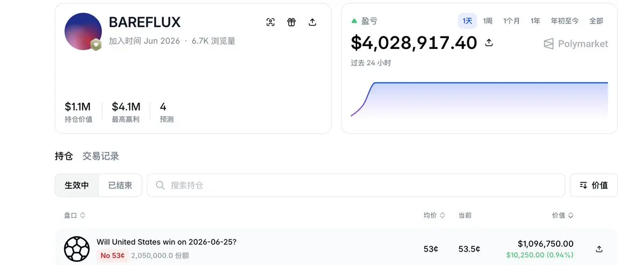Viewport: 644px width, 265px height.
Task: Click the 加入时间 Jun 2026 text
Action: coord(144,41)
